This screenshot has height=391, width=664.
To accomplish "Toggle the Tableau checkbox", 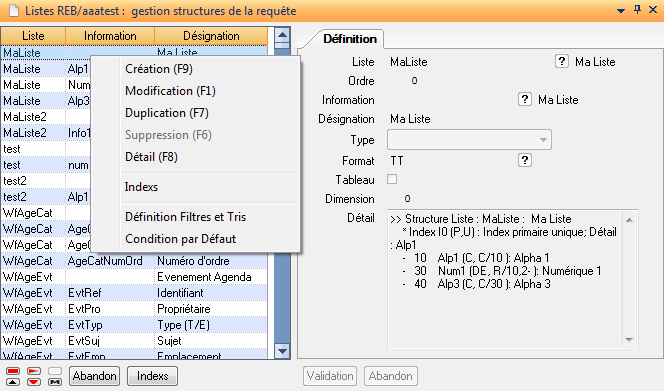I will tap(392, 179).
